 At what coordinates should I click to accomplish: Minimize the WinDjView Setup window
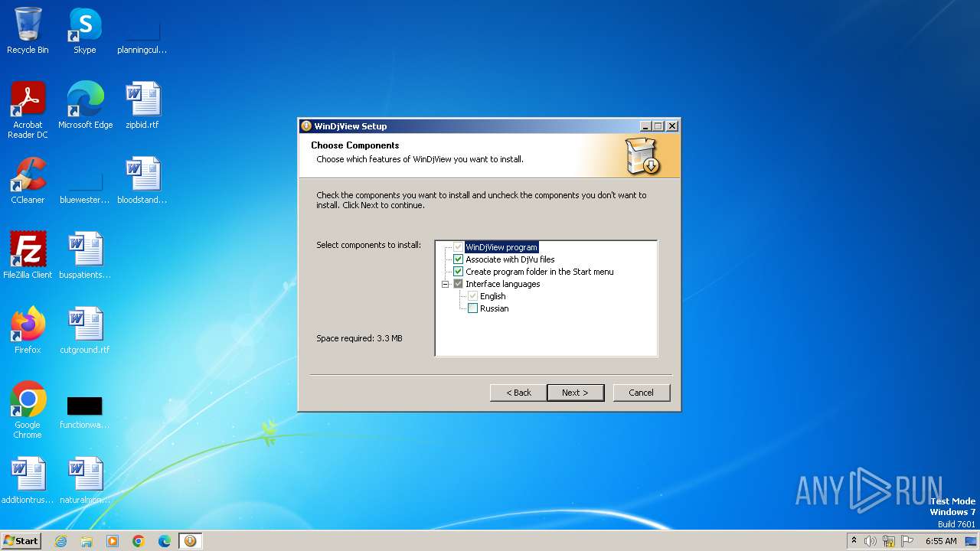coord(645,126)
